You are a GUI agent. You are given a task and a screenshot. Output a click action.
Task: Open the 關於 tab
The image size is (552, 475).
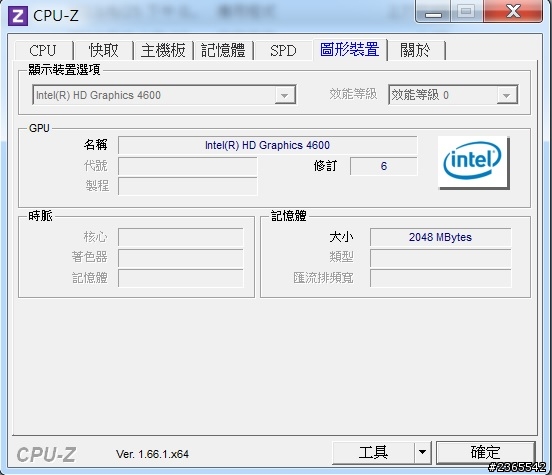point(415,50)
